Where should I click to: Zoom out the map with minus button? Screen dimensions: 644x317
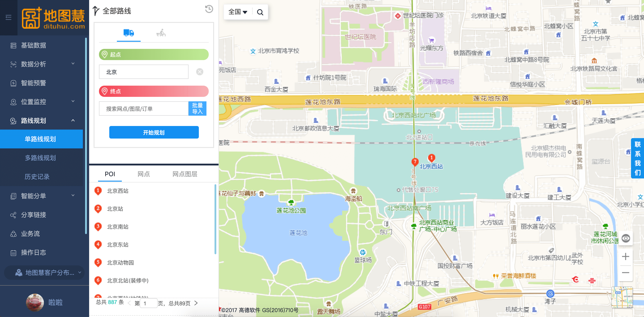coord(626,273)
